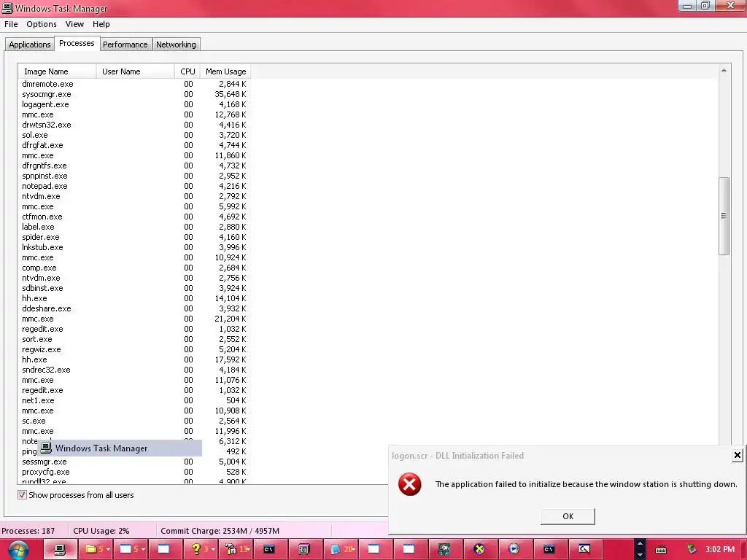Screen dimensions: 747x560
Task: Click the Processes: 187 status entry
Action: coord(28,531)
